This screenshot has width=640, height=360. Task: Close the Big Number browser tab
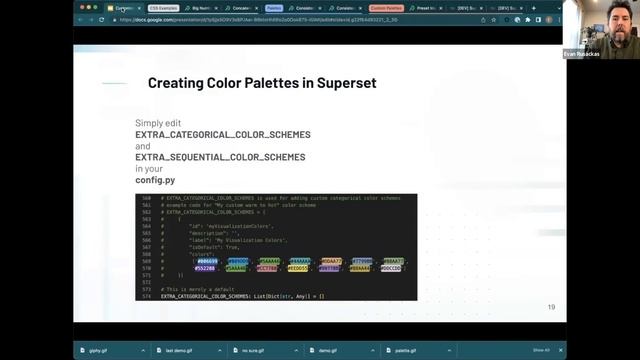click(x=216, y=8)
